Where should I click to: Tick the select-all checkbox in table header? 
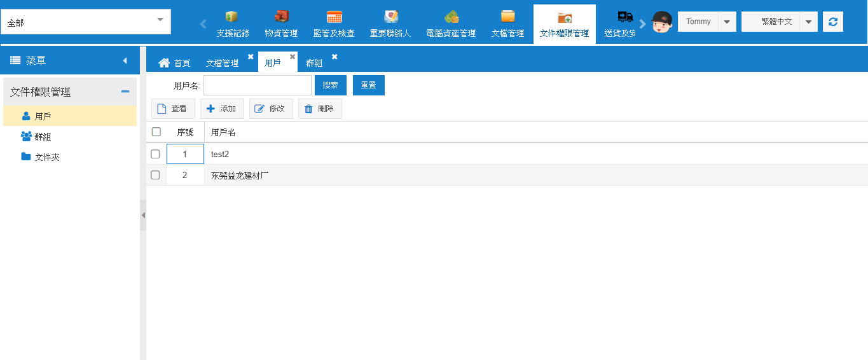pyautogui.click(x=156, y=132)
